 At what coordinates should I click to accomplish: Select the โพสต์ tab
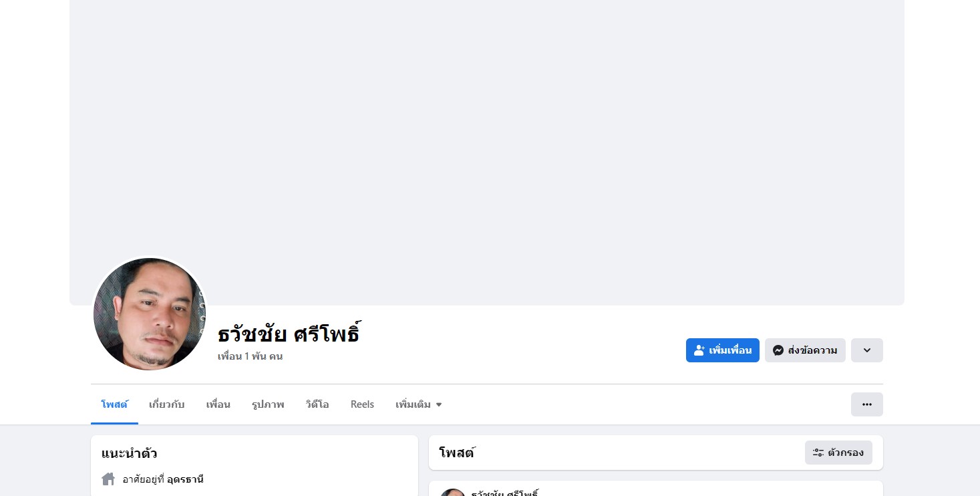click(x=114, y=404)
